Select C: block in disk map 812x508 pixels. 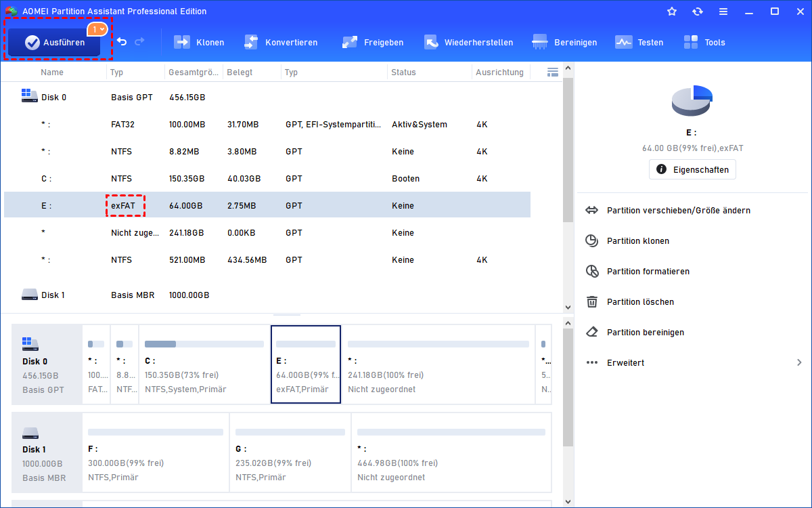(x=204, y=364)
